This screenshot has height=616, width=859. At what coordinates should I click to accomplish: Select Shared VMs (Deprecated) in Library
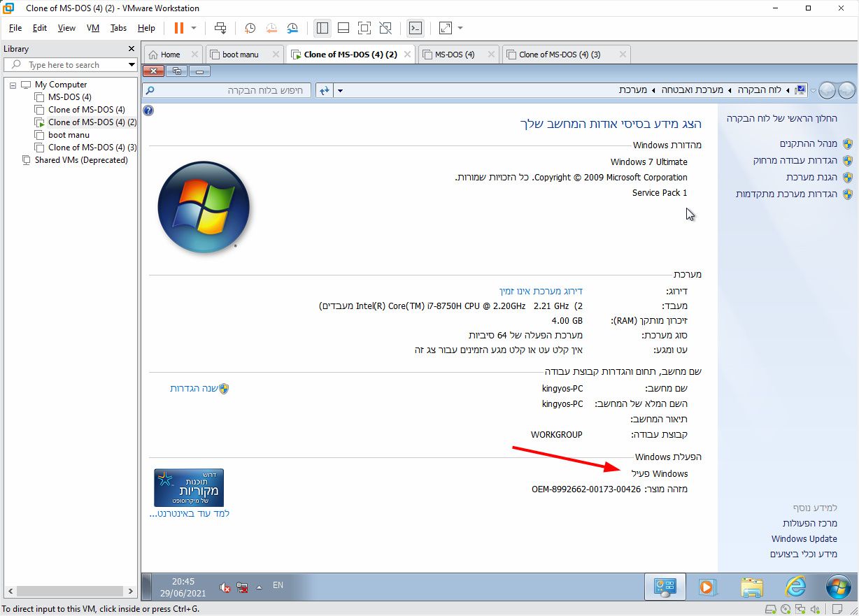[x=81, y=160]
